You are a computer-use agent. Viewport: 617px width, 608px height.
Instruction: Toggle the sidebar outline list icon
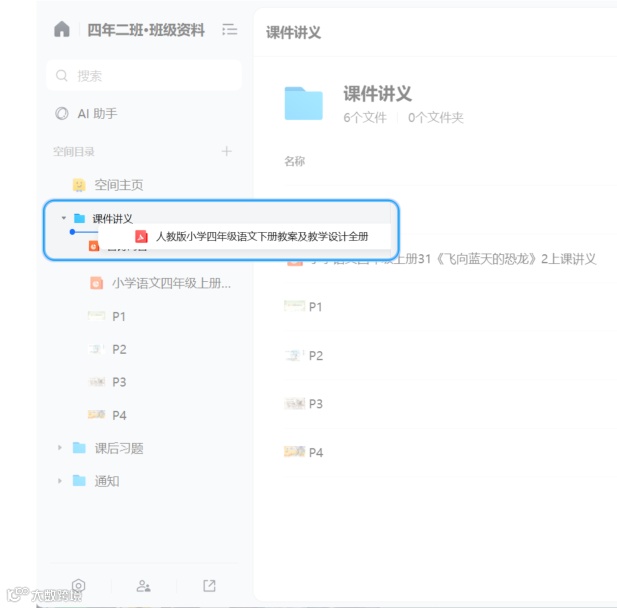tap(229, 30)
